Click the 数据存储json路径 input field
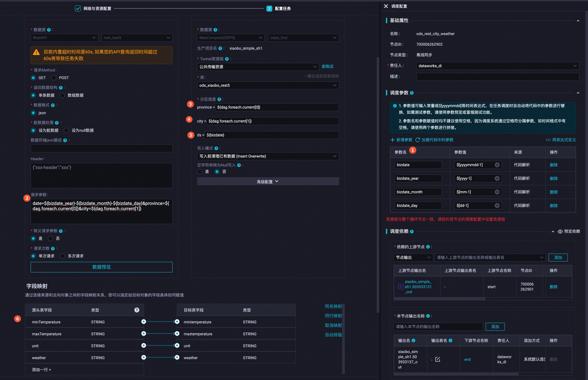Screen dimensions: 588x380 click(x=101, y=148)
